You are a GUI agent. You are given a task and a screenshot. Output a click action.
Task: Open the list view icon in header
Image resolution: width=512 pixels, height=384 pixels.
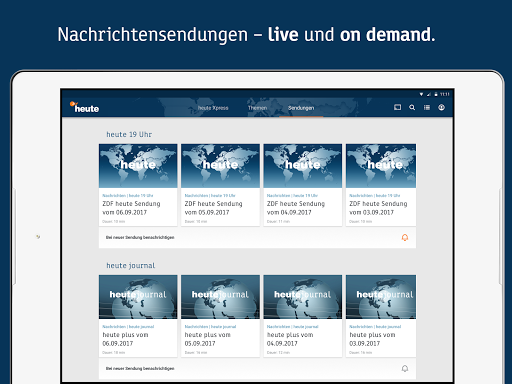(427, 107)
